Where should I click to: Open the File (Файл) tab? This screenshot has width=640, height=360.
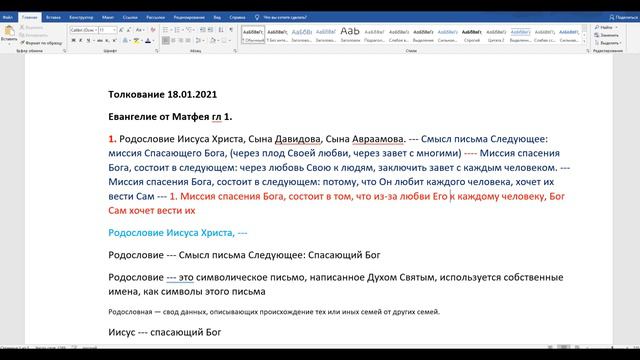click(x=8, y=18)
